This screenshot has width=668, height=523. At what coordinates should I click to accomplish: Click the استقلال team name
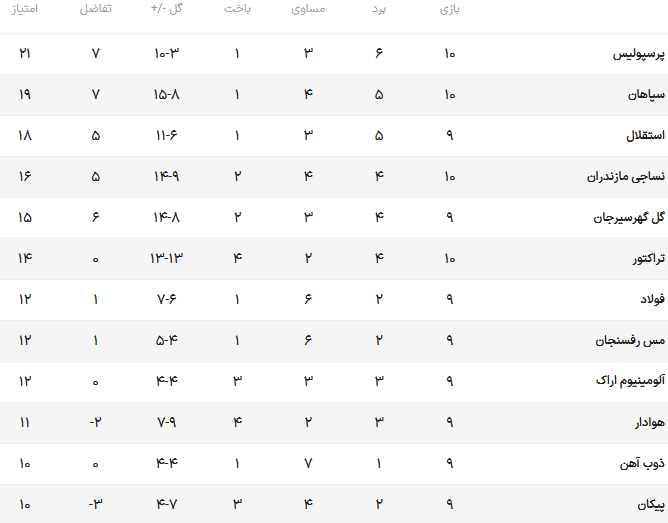pyautogui.click(x=645, y=135)
